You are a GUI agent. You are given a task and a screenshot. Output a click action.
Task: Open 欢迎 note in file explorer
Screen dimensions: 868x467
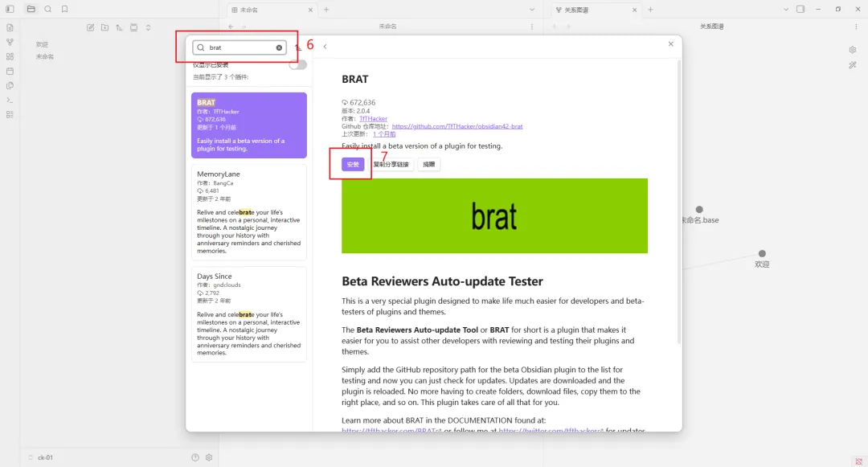click(42, 44)
